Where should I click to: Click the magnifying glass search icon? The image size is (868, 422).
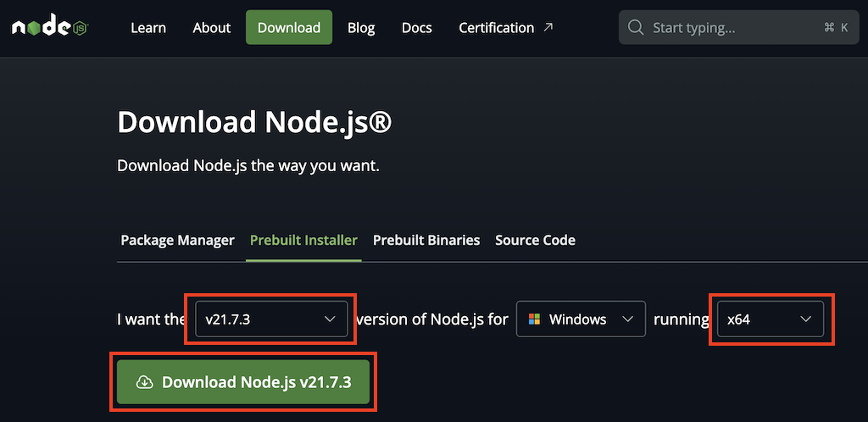point(637,27)
